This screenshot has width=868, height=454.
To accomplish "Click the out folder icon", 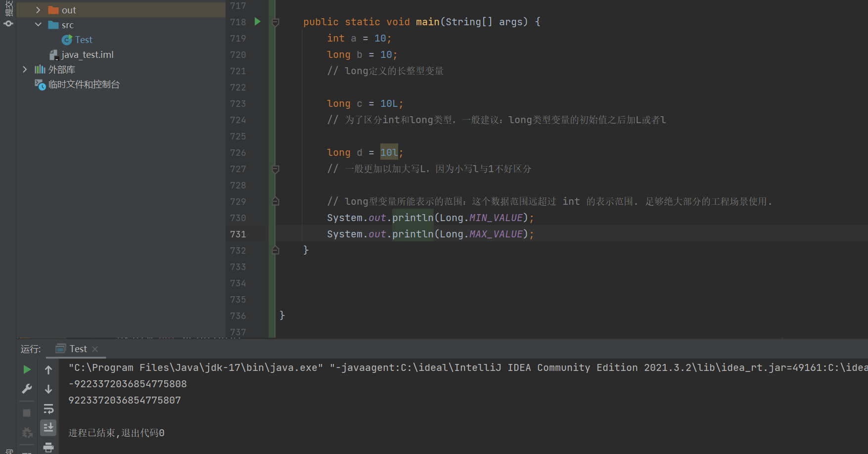I will coord(53,10).
